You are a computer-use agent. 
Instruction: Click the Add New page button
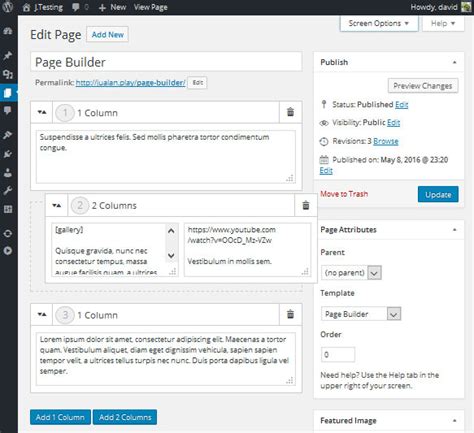coord(107,34)
